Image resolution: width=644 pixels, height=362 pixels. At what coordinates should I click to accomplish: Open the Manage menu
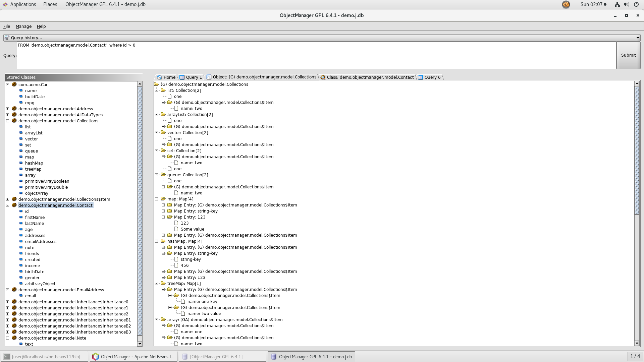[23, 26]
